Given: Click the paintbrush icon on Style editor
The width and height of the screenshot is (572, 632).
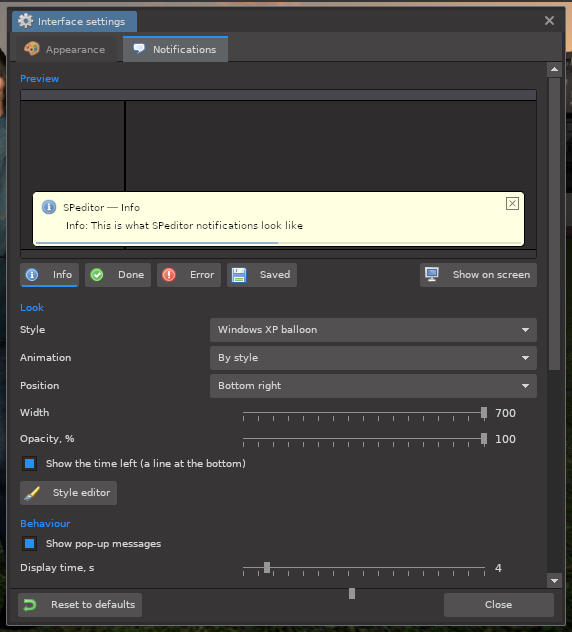Looking at the screenshot, I should [32, 493].
